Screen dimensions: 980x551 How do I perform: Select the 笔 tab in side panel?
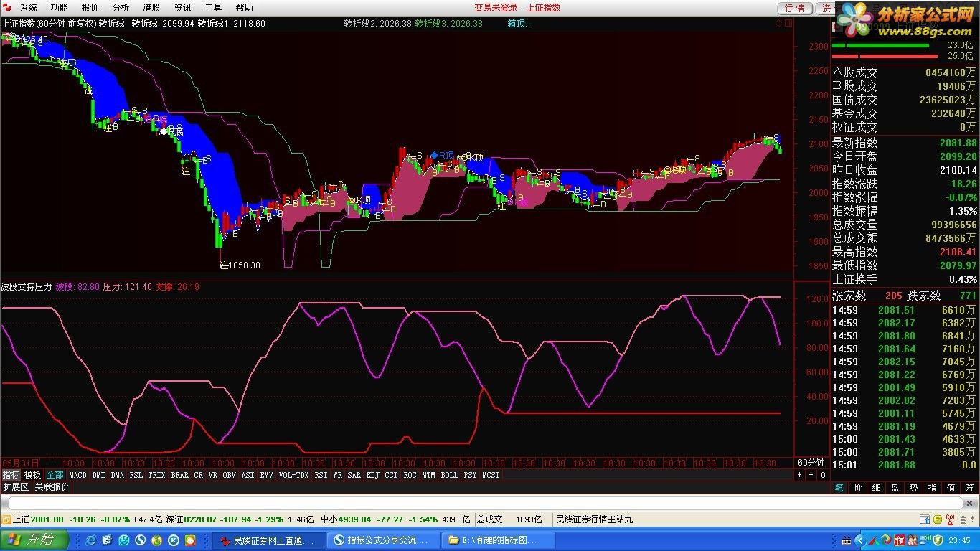[x=839, y=488]
